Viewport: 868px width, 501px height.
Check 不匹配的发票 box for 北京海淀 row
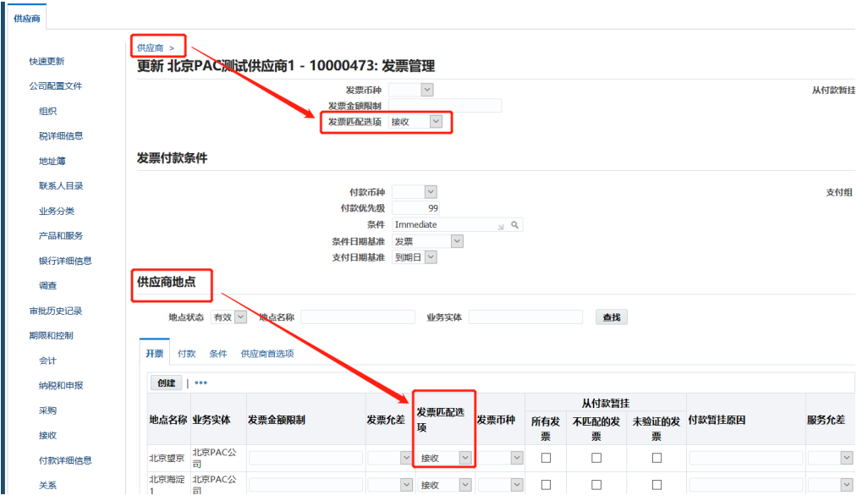click(x=596, y=485)
